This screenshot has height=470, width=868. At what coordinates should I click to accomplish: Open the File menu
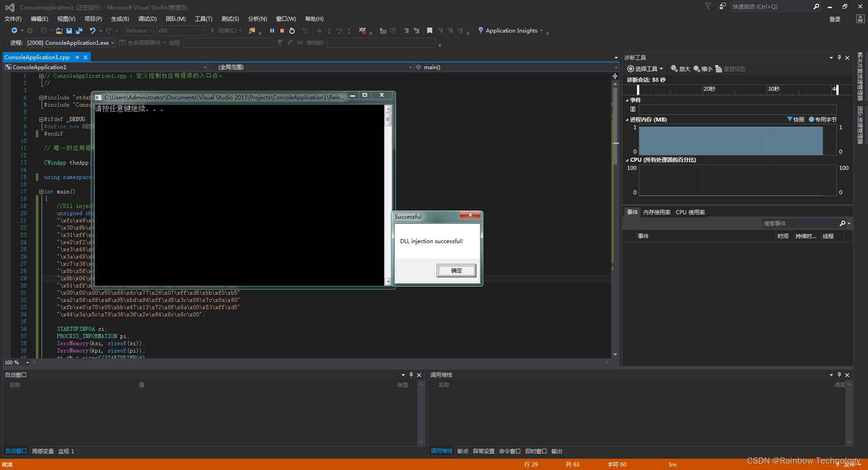[x=13, y=19]
